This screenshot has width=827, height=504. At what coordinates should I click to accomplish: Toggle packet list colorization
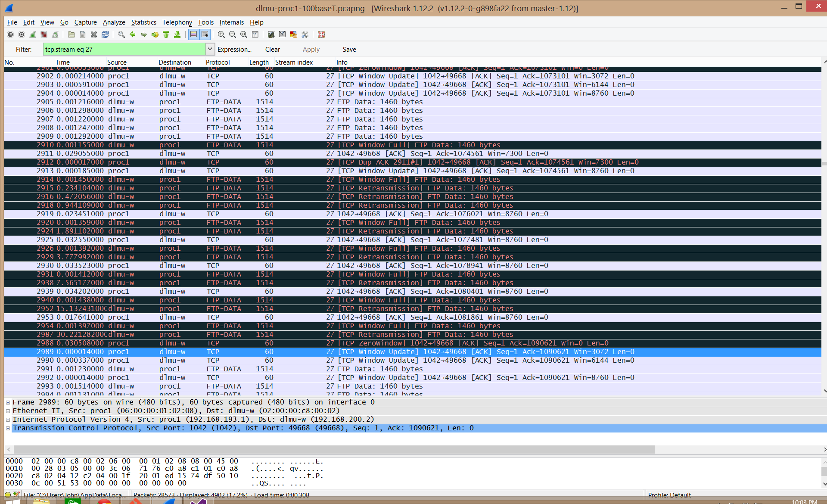[x=194, y=34]
